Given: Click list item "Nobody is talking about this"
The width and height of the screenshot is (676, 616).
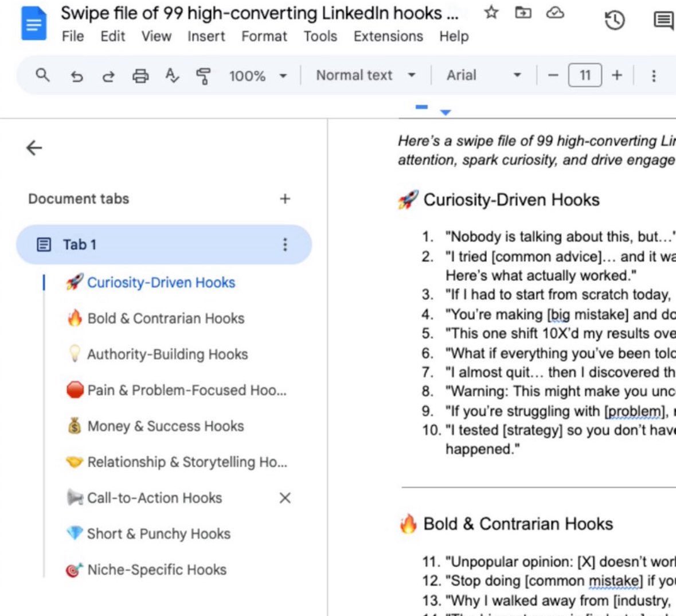Looking at the screenshot, I should click(x=560, y=236).
